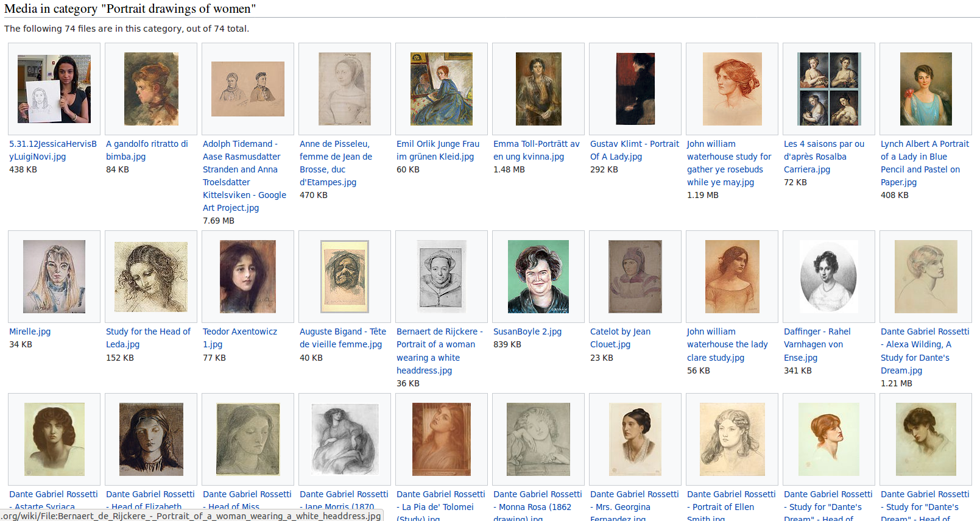Open the 5.31.12JessicaHervisByLuigiNovi thumbnail
This screenshot has width=980, height=521.
pos(54,89)
